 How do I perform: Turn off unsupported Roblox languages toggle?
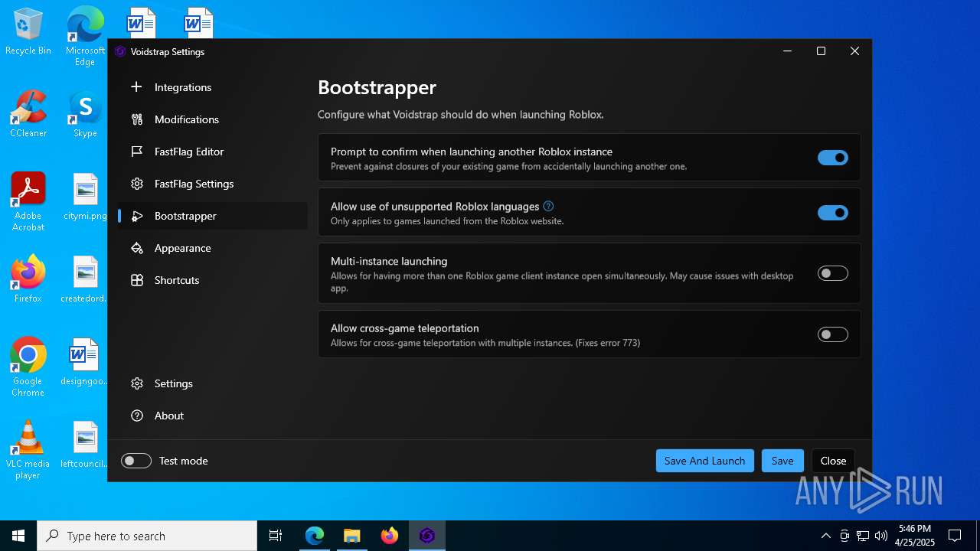832,213
